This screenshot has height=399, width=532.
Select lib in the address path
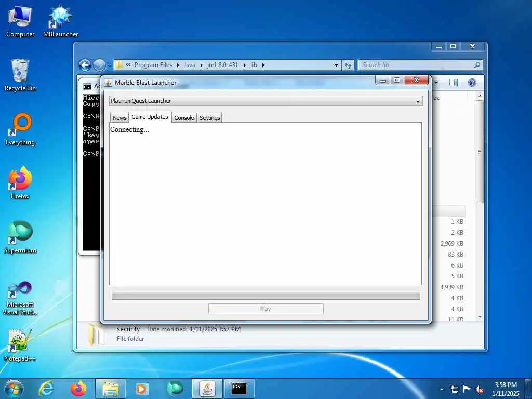tap(254, 65)
